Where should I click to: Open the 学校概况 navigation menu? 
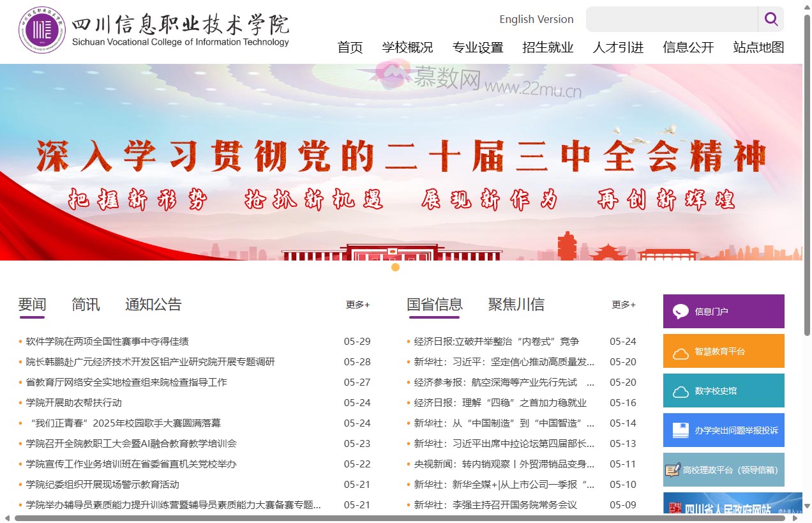point(407,47)
